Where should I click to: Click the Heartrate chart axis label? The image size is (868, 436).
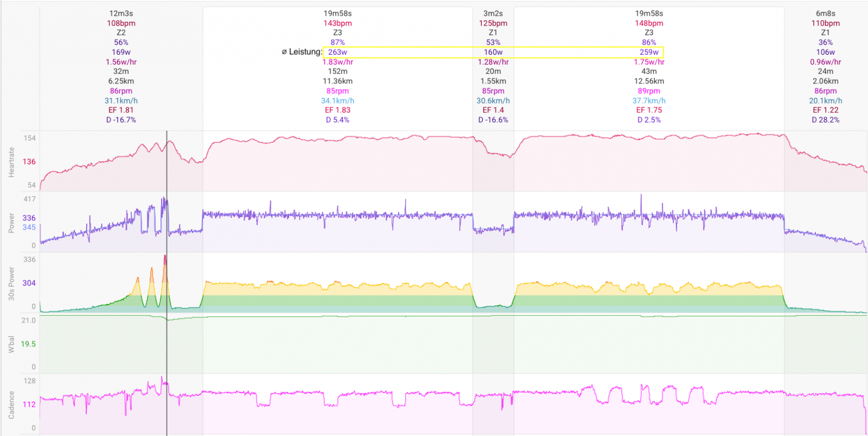(x=11, y=162)
